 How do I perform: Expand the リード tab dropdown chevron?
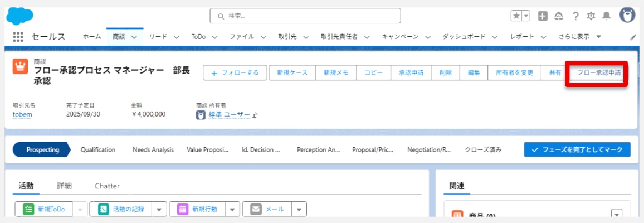coord(176,37)
